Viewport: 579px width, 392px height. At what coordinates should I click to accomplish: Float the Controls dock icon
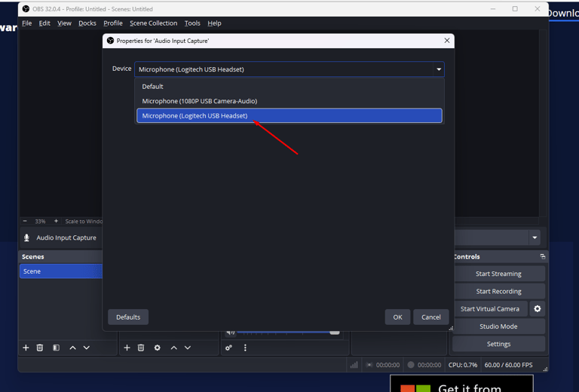[x=543, y=256]
